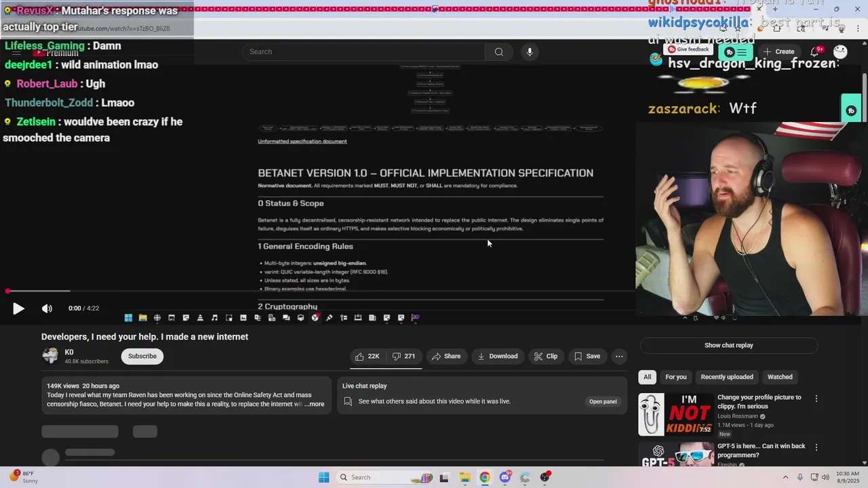Select the All filter chip
The width and height of the screenshot is (868, 488).
[647, 377]
